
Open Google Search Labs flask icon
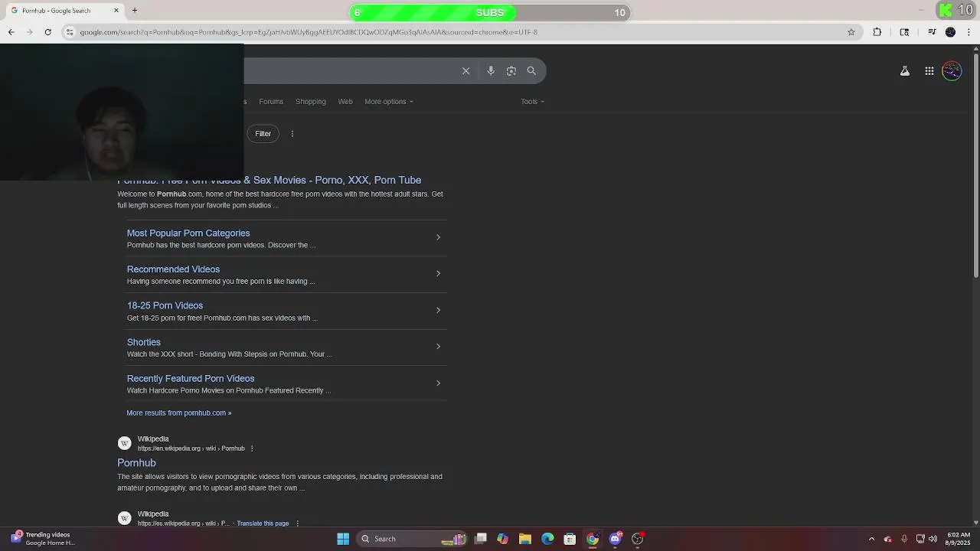(x=904, y=70)
